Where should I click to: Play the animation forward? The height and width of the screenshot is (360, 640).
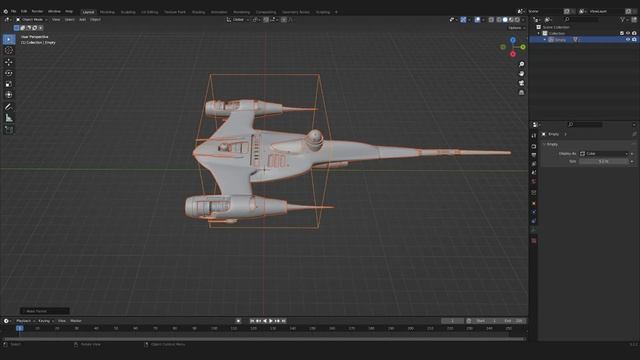(x=271, y=321)
